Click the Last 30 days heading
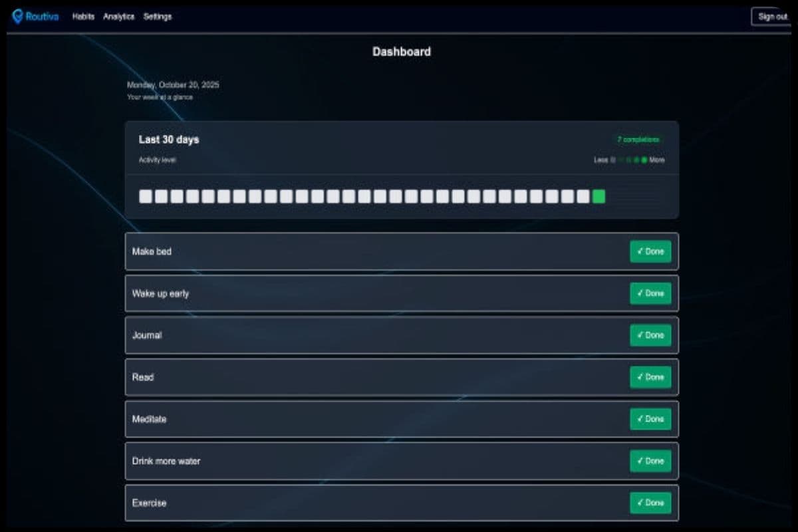Screen dimensions: 798x532 pos(169,140)
